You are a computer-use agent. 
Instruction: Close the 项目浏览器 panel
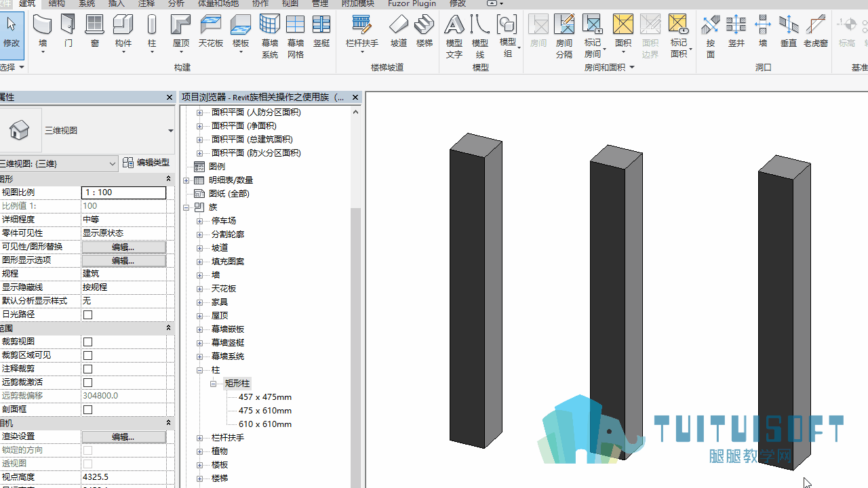355,98
